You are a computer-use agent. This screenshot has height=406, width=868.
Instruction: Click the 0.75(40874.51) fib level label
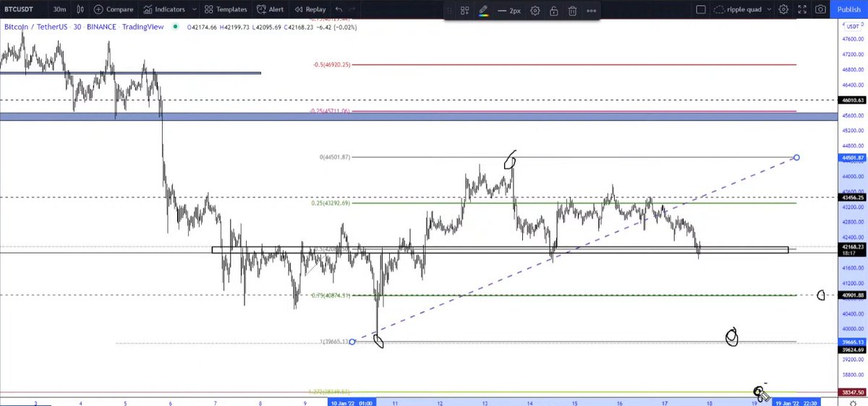point(331,295)
